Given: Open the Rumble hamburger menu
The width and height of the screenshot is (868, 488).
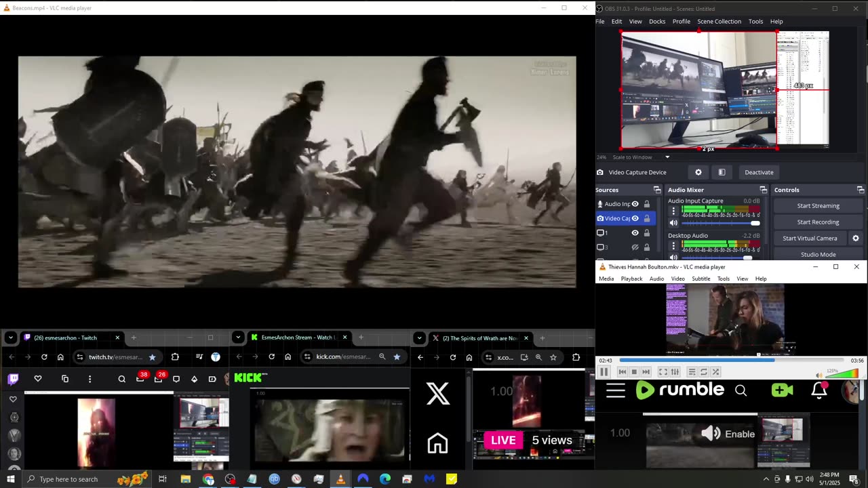Looking at the screenshot, I should click(x=616, y=390).
